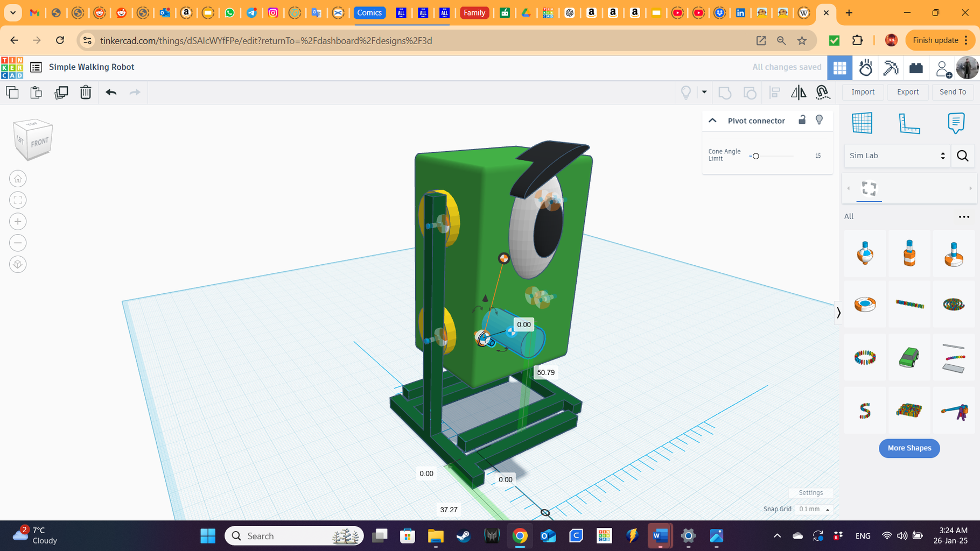Open the Notes tool
Image resolution: width=980 pixels, height=551 pixels.
click(956, 123)
